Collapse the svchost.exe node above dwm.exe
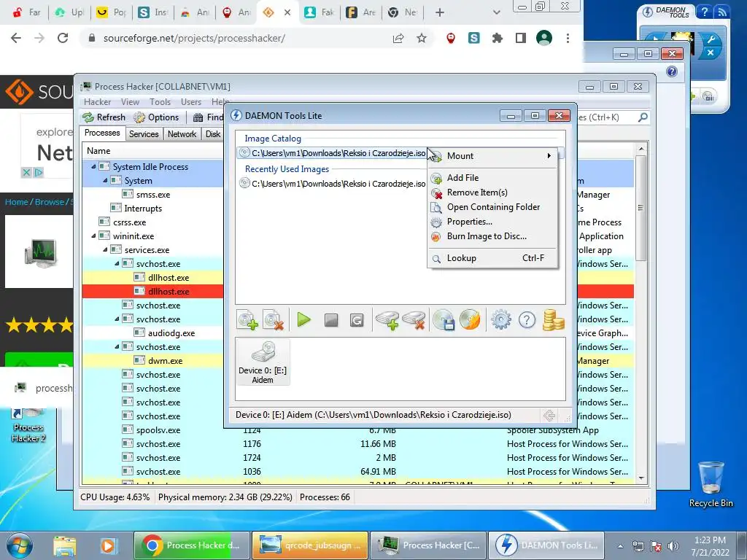 pos(117,346)
